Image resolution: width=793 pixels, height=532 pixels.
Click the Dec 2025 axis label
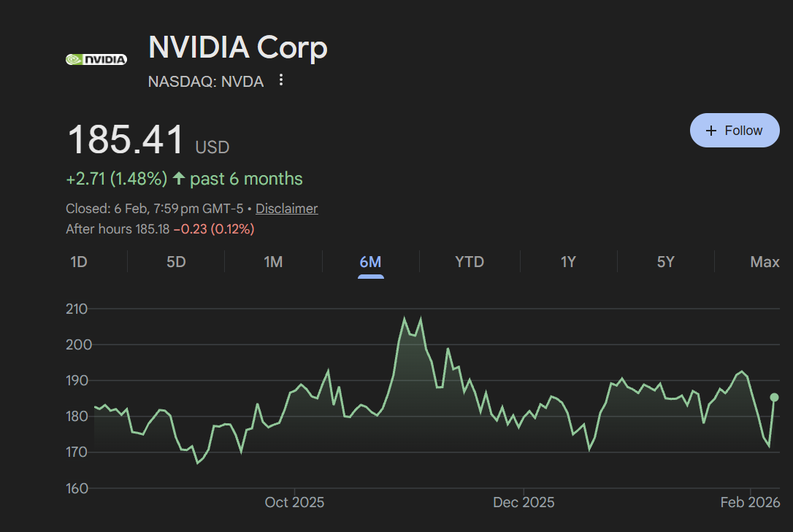click(x=524, y=502)
